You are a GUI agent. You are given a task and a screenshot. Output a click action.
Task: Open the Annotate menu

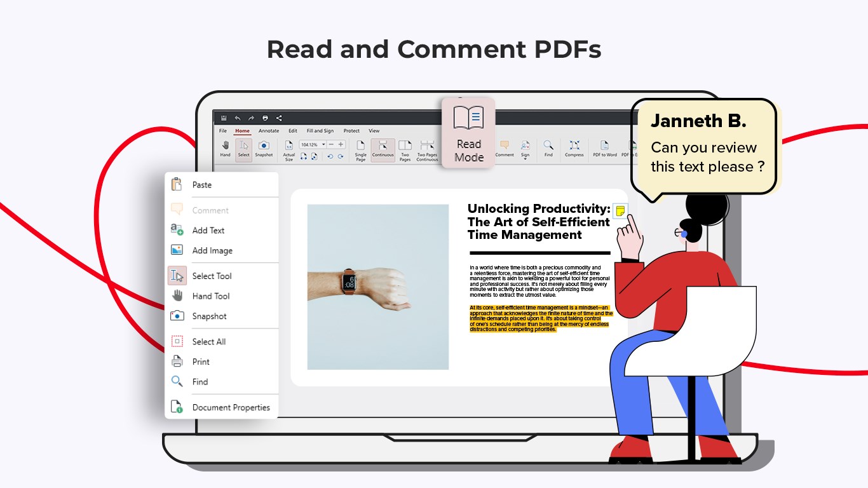pyautogui.click(x=268, y=131)
